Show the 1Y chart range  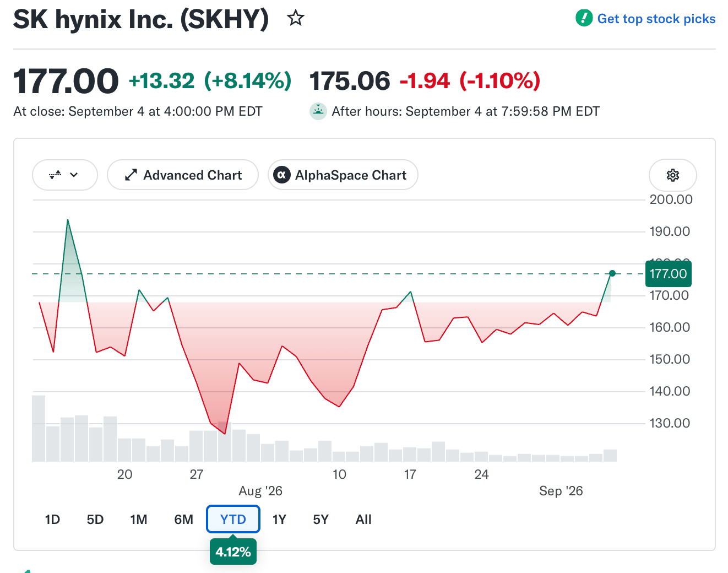click(279, 520)
